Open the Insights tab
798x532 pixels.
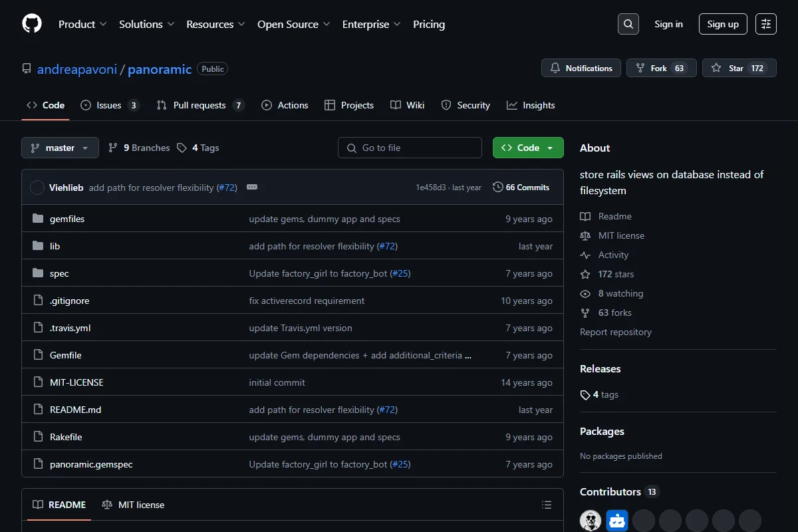pyautogui.click(x=531, y=105)
